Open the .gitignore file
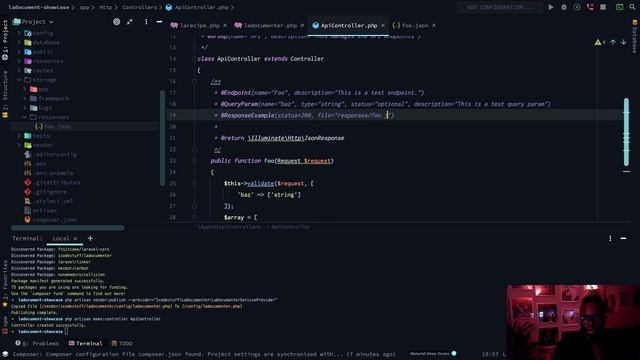The width and height of the screenshot is (640, 360). click(x=45, y=192)
